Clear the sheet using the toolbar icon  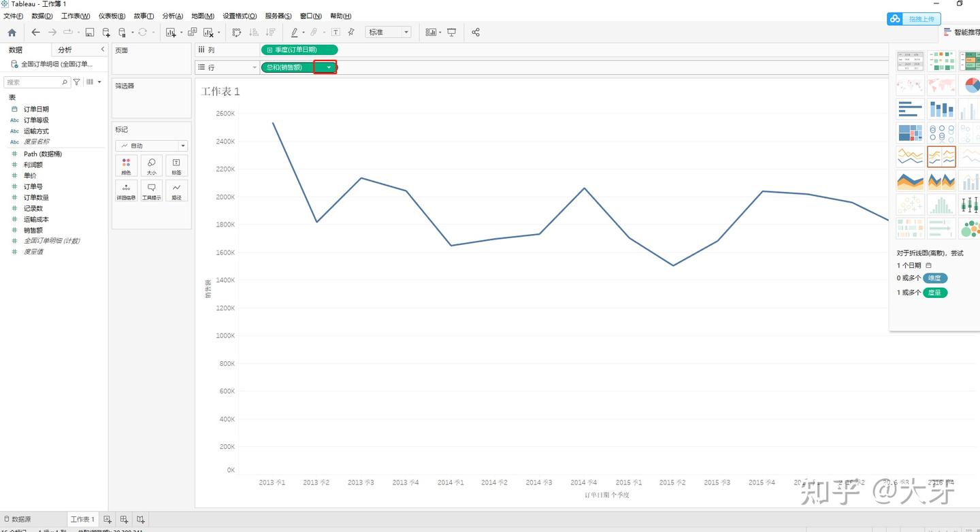(x=208, y=32)
